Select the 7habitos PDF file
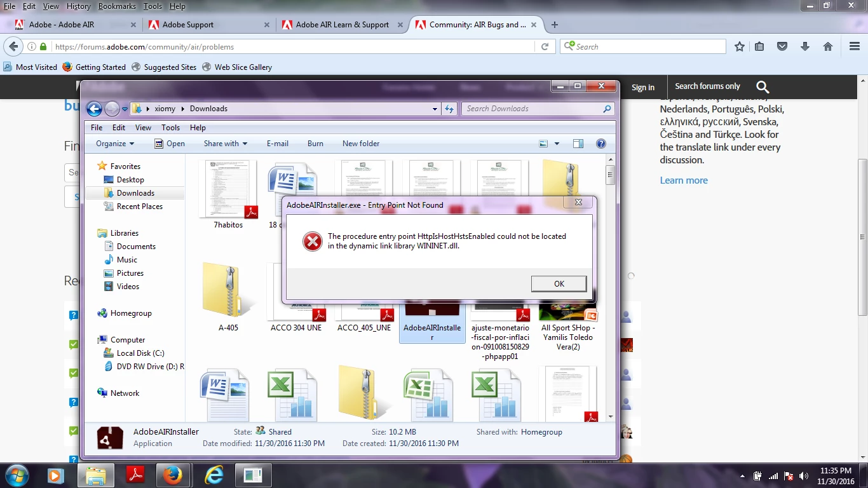Image resolution: width=868 pixels, height=488 pixels. 228,194
